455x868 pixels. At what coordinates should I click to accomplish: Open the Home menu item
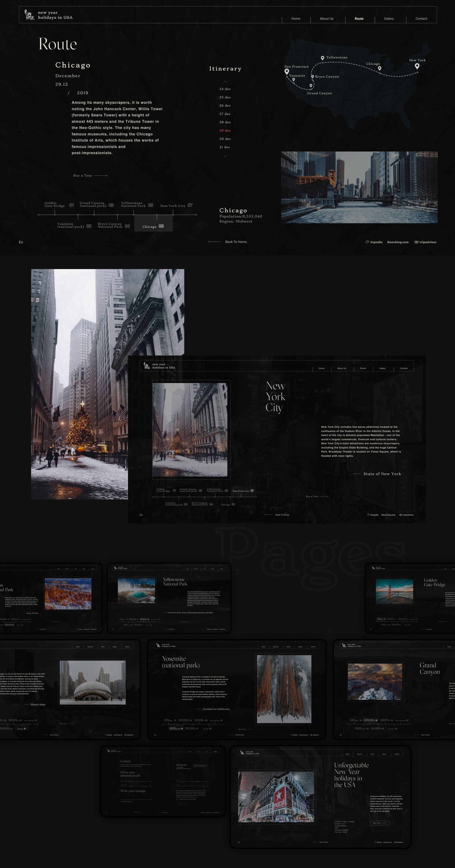[x=296, y=19]
